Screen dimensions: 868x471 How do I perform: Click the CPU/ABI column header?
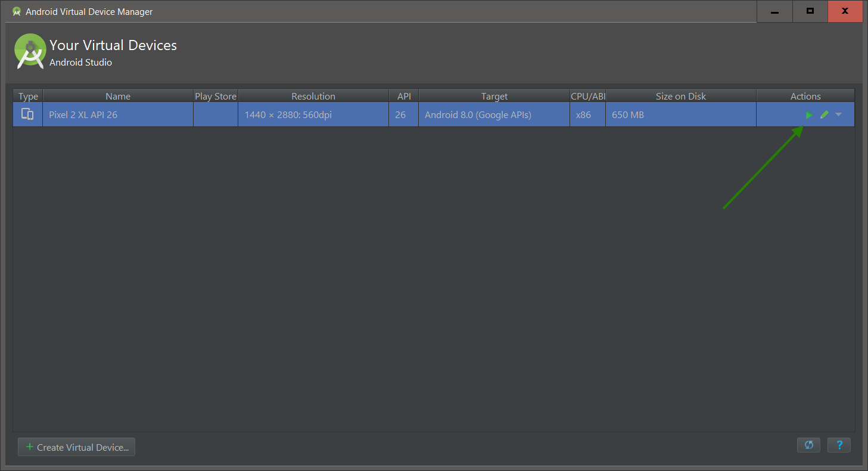588,96
